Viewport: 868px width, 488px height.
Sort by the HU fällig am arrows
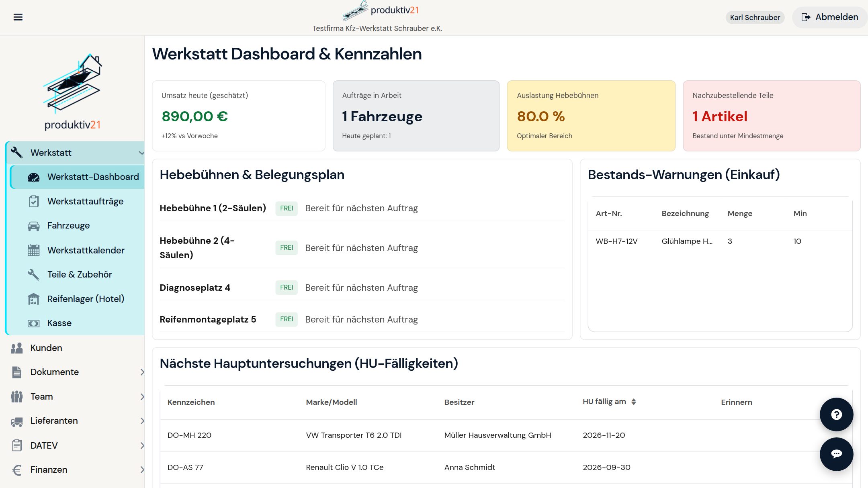pyautogui.click(x=634, y=402)
